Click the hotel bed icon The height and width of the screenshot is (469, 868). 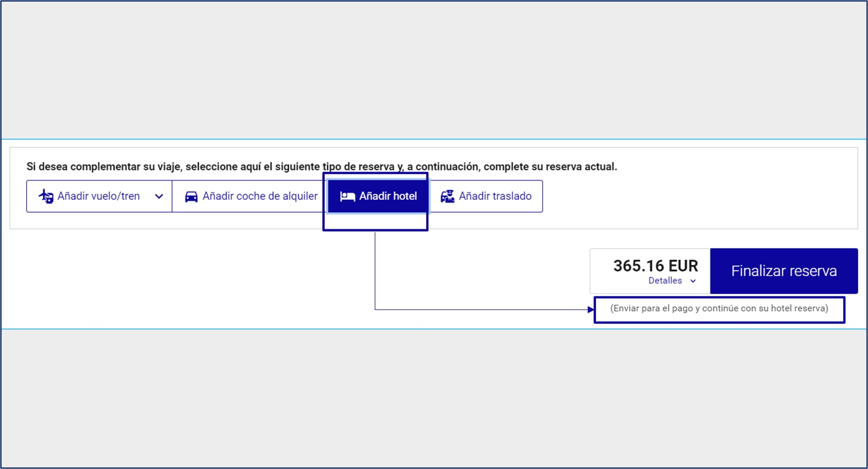click(347, 196)
